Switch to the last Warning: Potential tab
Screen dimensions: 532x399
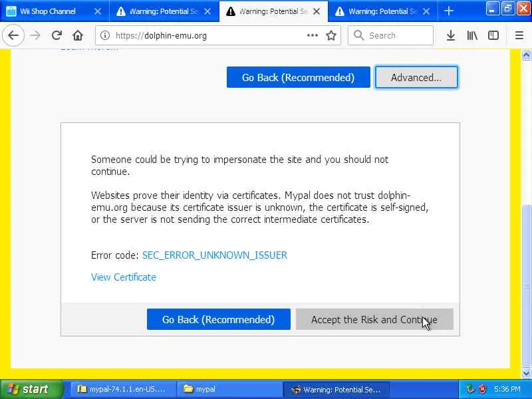(x=383, y=11)
